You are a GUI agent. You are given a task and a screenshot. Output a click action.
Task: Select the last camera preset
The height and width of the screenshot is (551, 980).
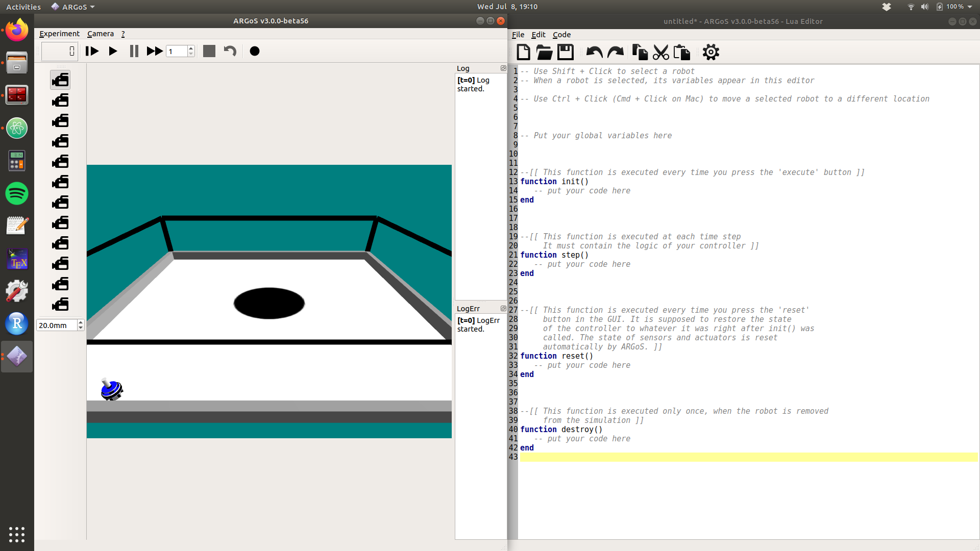pyautogui.click(x=60, y=305)
